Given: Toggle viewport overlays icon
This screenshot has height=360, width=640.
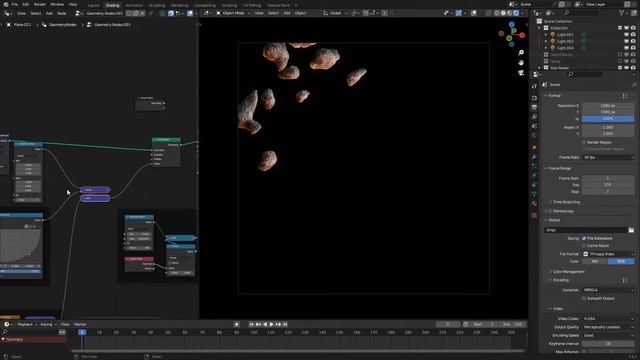Looking at the screenshot, I should [473, 13].
